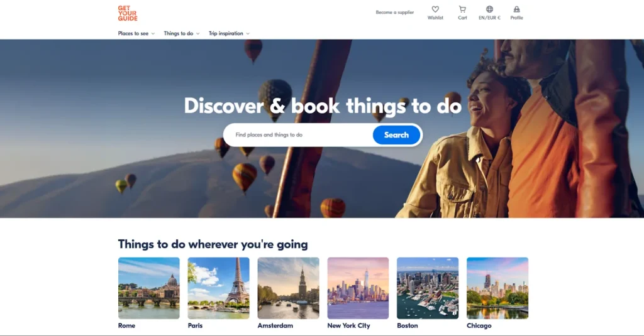
Task: Open the Wishlist heart icon
Action: [x=435, y=9]
